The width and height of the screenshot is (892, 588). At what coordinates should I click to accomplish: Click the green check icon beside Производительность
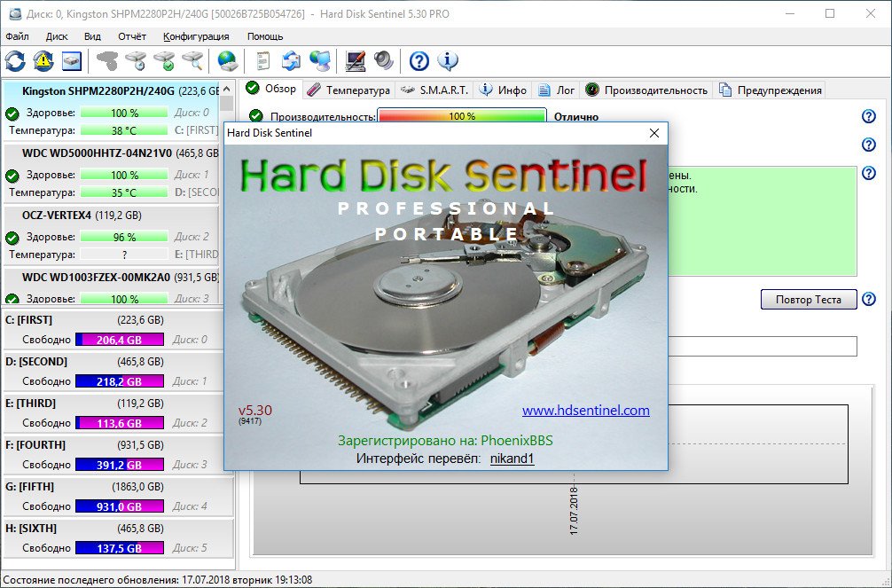pos(256,116)
